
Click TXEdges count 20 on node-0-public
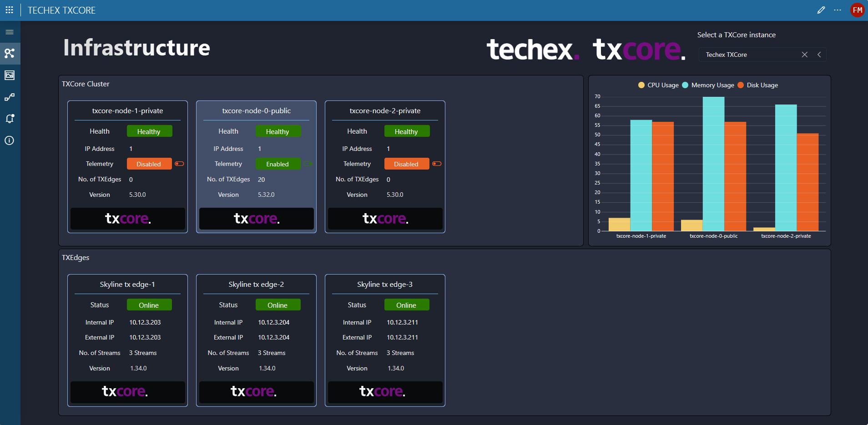coord(261,180)
